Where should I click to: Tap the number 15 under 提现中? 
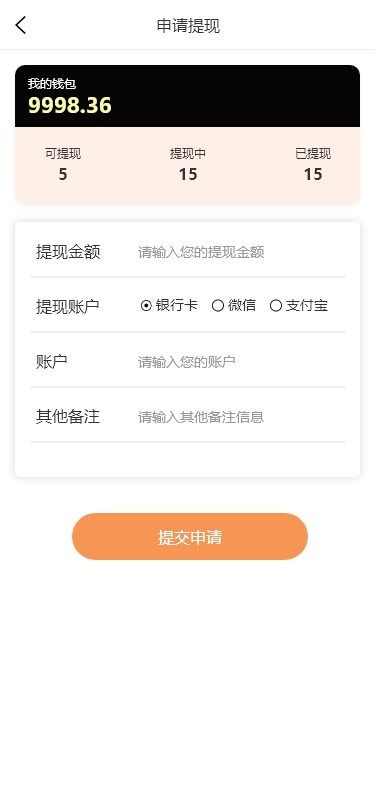pyautogui.click(x=188, y=175)
